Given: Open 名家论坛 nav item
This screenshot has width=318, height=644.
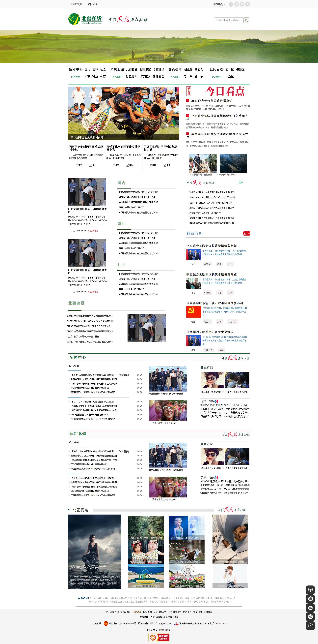Looking at the screenshot, I should 159,69.
